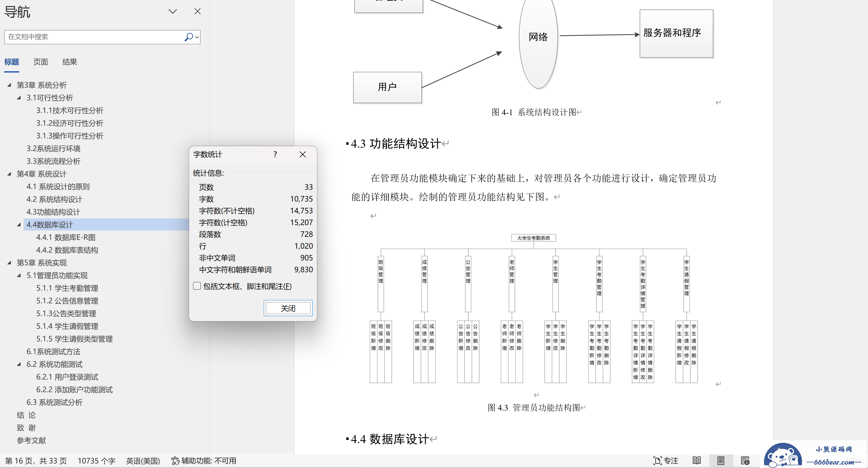This screenshot has width=868, height=468.
Task: Click the 用户 box in diagram
Action: [x=387, y=87]
